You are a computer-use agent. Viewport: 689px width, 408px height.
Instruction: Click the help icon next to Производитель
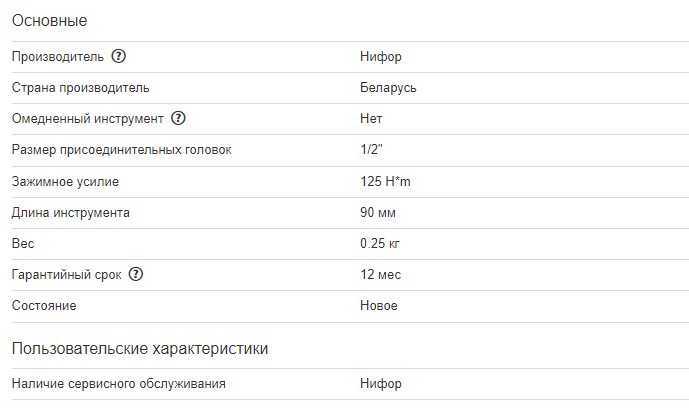[119, 56]
